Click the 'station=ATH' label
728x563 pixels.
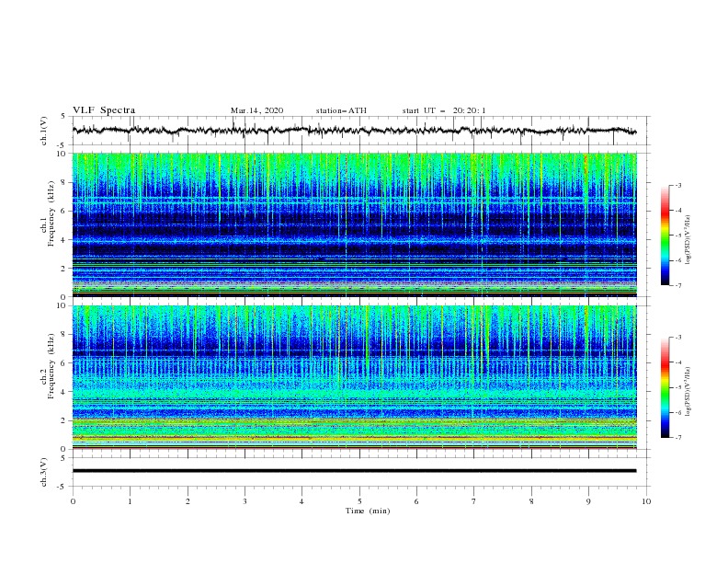[341, 110]
